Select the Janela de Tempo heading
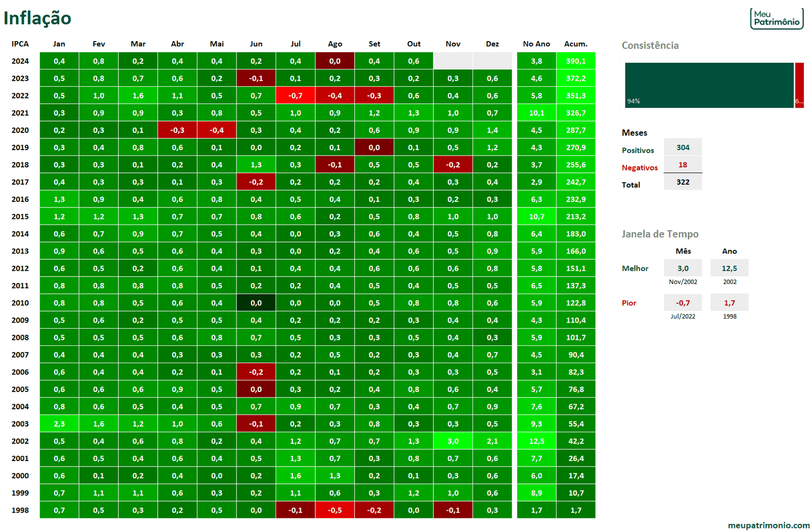Image resolution: width=812 pixels, height=531 pixels. pos(660,234)
